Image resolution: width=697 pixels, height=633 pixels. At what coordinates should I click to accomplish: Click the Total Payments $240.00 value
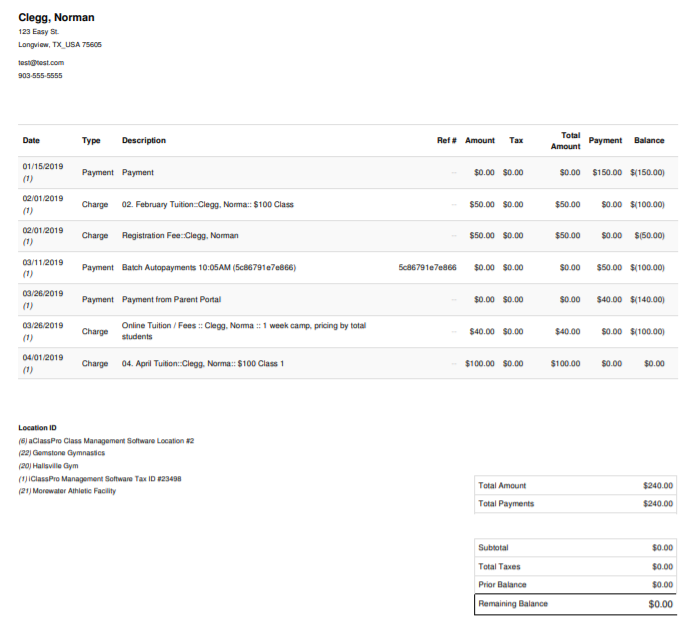(658, 504)
